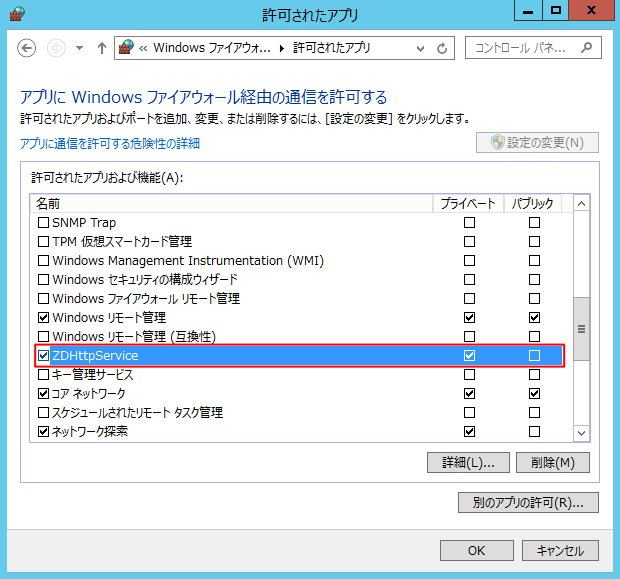Click the 許可されたアプリ breadcrumb
Screen dimensions: 620x579
(x=331, y=48)
